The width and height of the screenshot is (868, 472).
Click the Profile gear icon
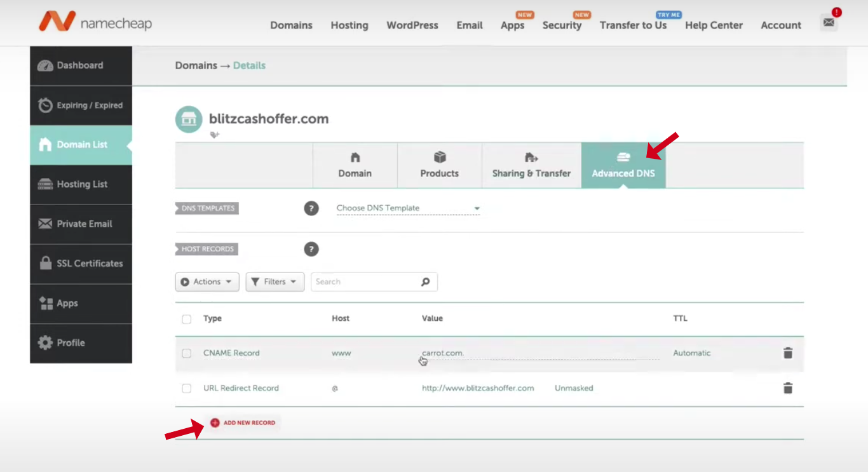click(45, 342)
